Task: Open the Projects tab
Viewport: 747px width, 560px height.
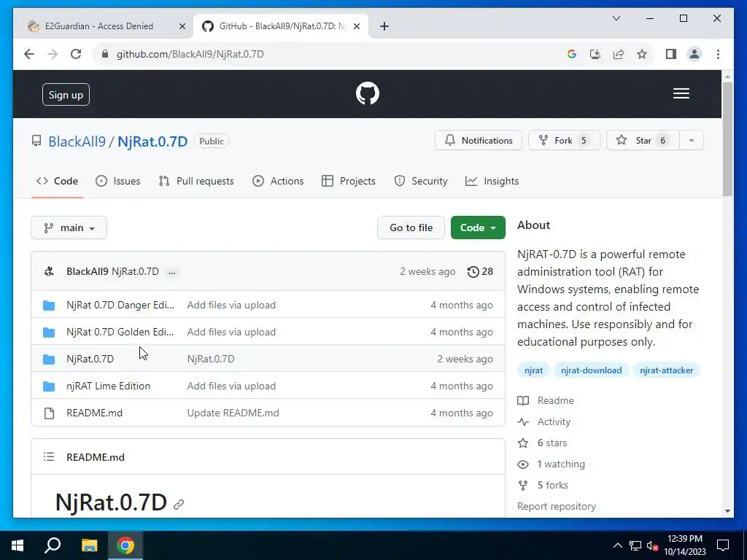Action: click(348, 182)
